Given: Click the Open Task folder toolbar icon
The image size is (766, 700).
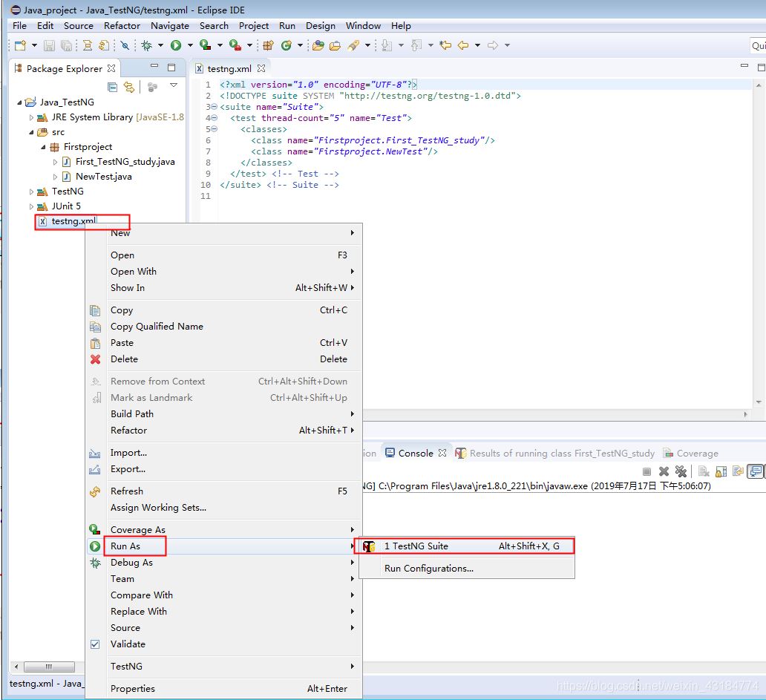Looking at the screenshot, I should click(335, 45).
